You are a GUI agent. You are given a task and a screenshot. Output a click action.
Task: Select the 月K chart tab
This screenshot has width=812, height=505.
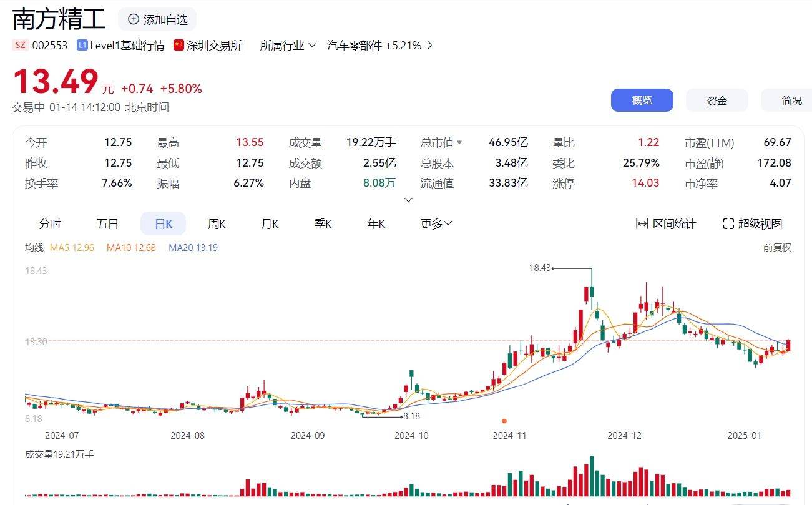point(270,224)
